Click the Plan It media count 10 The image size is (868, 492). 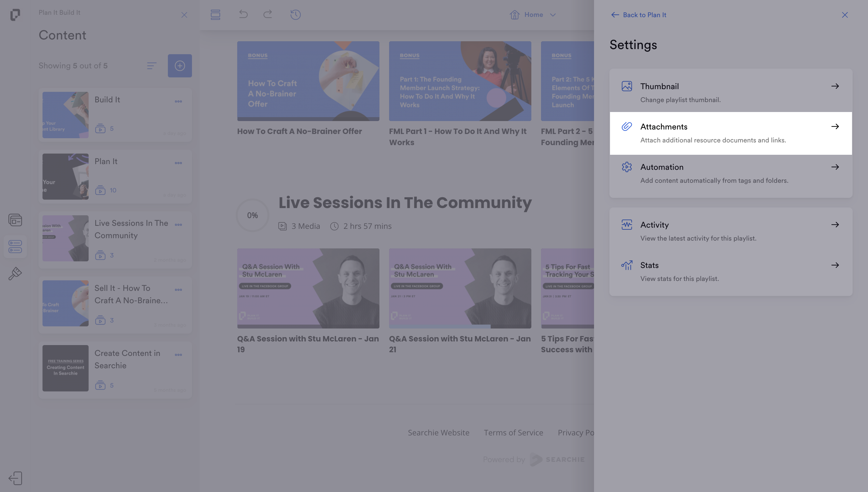coord(113,190)
